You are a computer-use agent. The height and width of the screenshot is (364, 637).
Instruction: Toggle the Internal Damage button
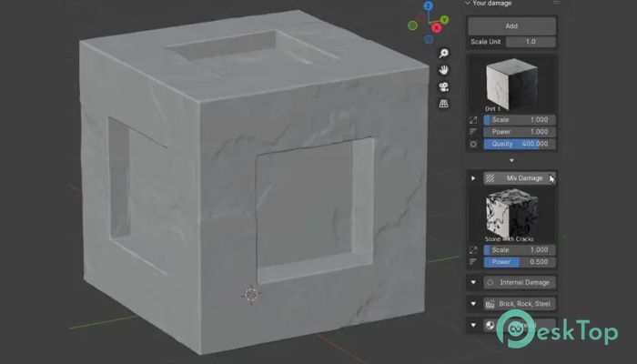[520, 282]
